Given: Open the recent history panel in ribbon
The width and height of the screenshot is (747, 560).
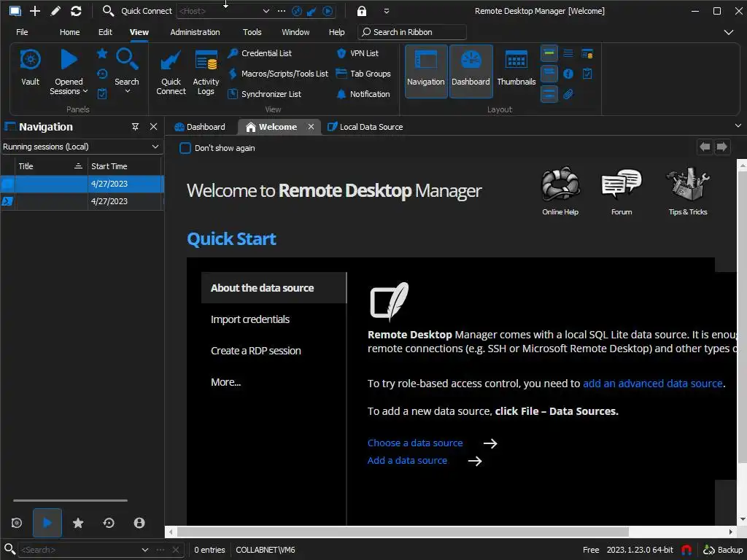Looking at the screenshot, I should (x=102, y=74).
